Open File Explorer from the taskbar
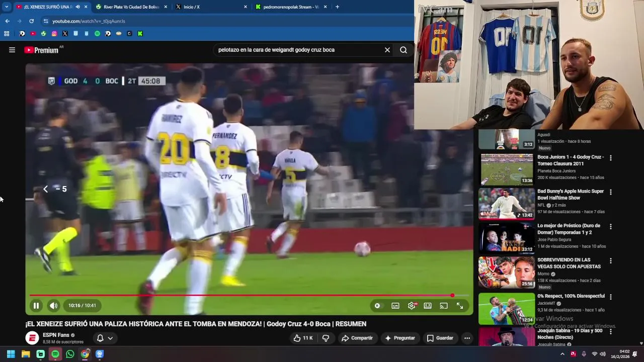644x362 pixels. [x=26, y=354]
